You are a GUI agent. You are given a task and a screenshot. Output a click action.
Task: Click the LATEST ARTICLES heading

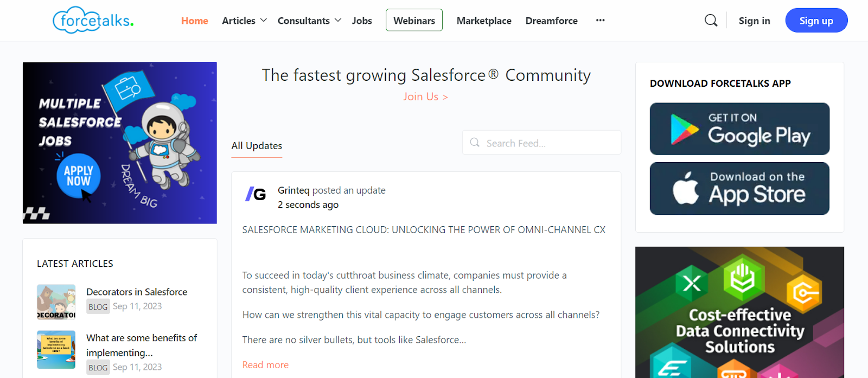(x=75, y=264)
